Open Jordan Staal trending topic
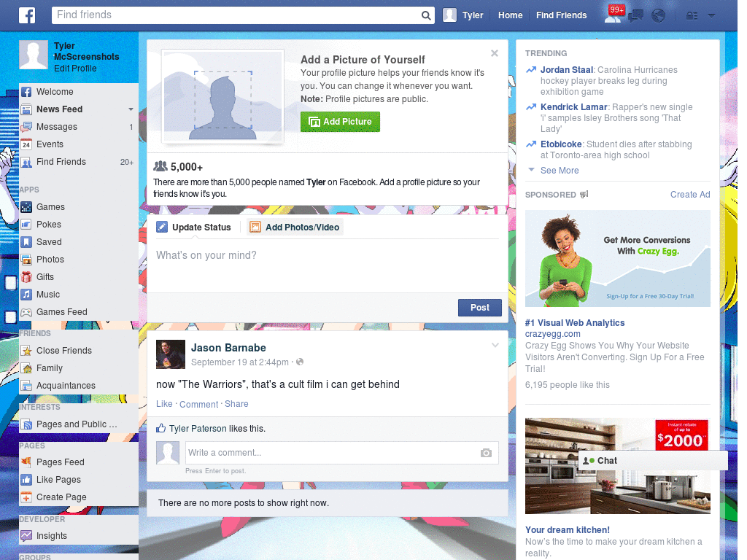The width and height of the screenshot is (747, 560). (566, 70)
